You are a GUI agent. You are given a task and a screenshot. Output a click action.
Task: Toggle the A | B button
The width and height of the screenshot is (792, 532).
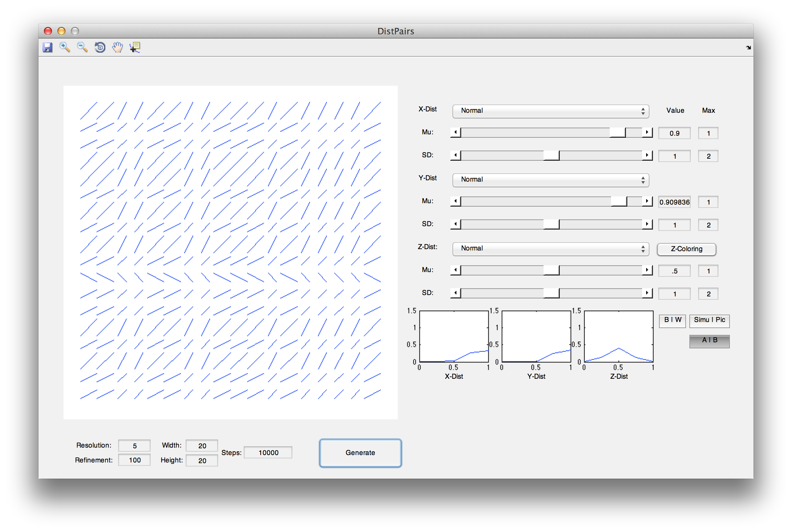tap(709, 341)
